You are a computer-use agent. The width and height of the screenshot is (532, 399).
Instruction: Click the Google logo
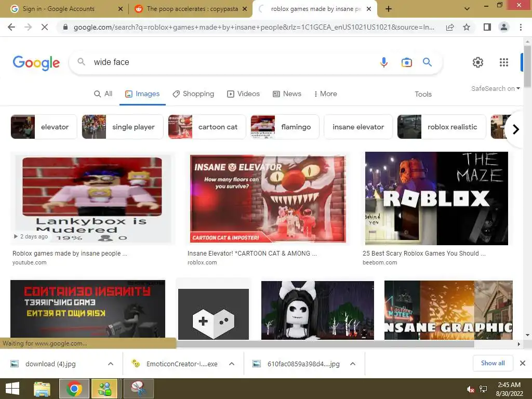[36, 63]
